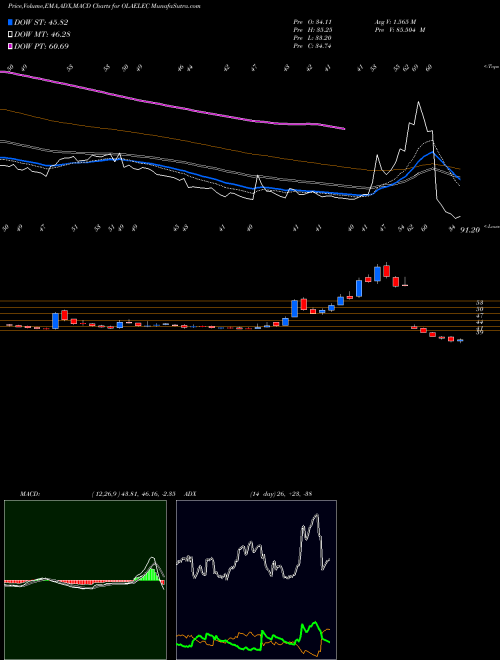This screenshot has width=500, height=660.
Task: Click the 'Pre L: 33.20' value
Action: (x=313, y=38)
